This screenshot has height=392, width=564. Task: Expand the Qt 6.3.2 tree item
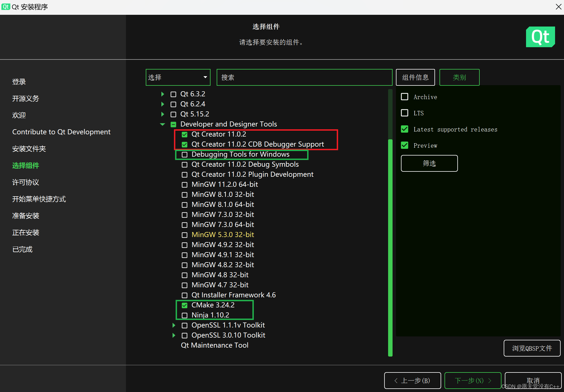coord(163,94)
